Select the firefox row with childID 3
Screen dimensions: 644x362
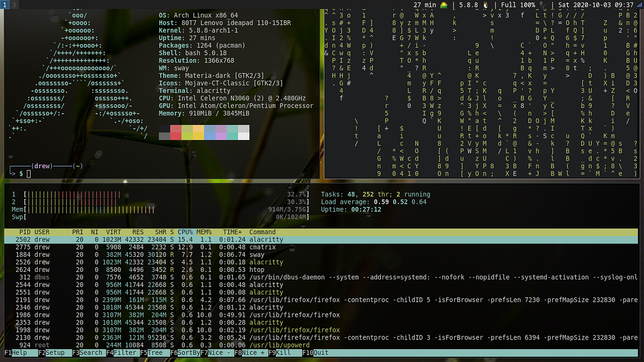coord(321,338)
